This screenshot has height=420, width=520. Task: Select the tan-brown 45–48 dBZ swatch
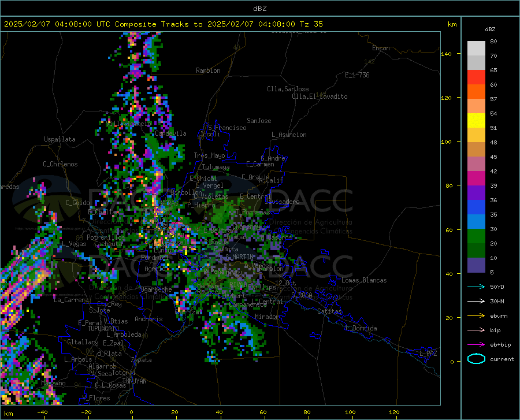476,150
